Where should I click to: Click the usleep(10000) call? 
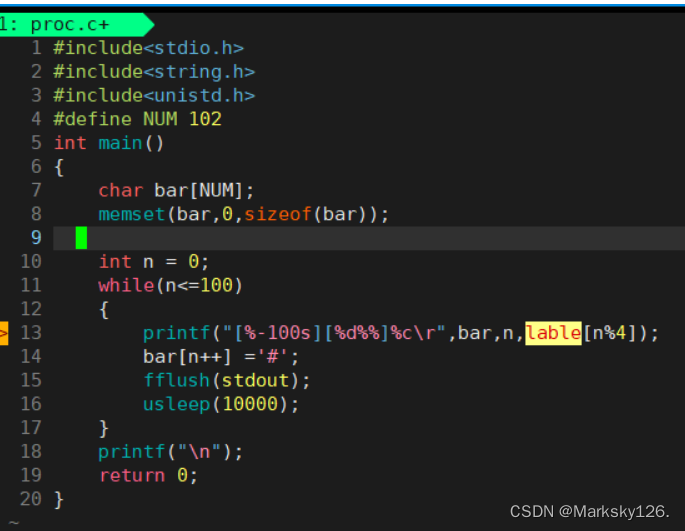pos(221,404)
